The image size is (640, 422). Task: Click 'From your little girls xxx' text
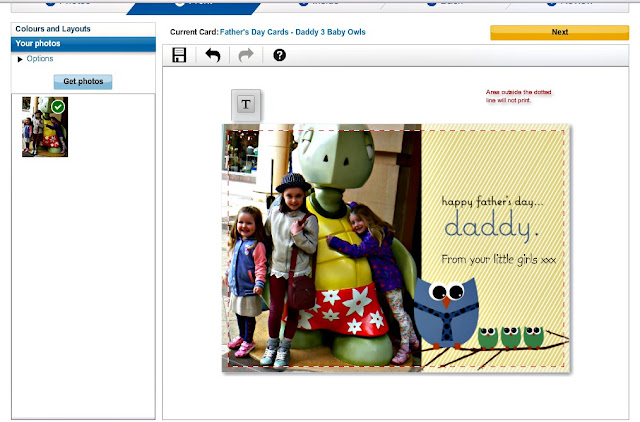pyautogui.click(x=498, y=259)
